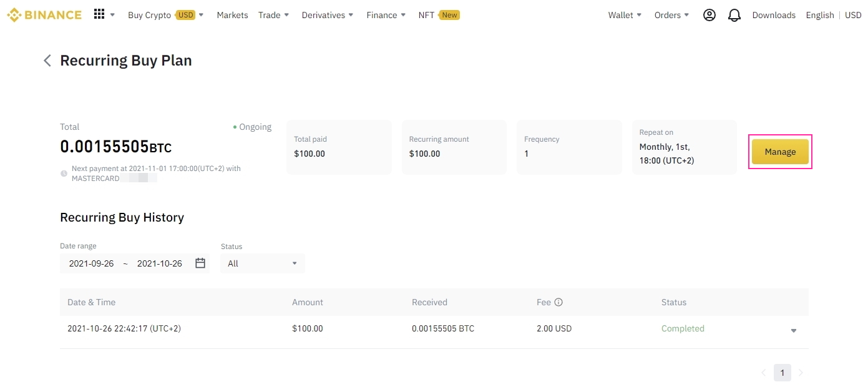The height and width of the screenshot is (387, 868).
Task: Open the Buy Crypto menu
Action: point(165,15)
